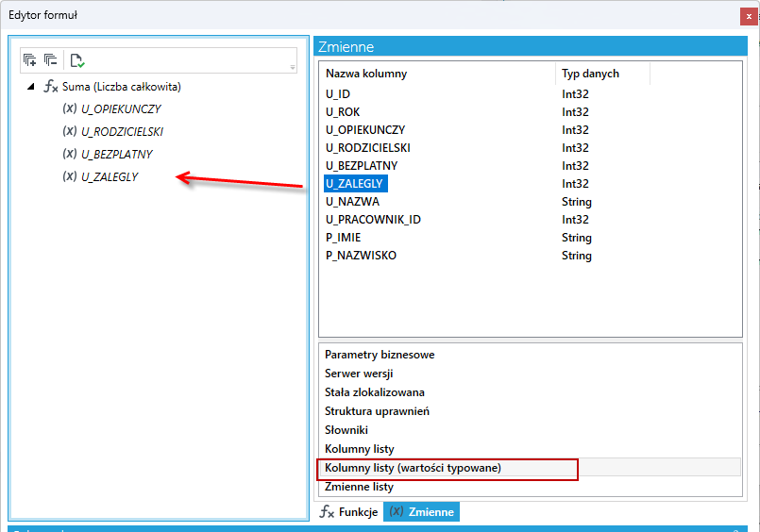Click the (x) icon beside tree U_OPIEKUNCZY

pos(70,108)
